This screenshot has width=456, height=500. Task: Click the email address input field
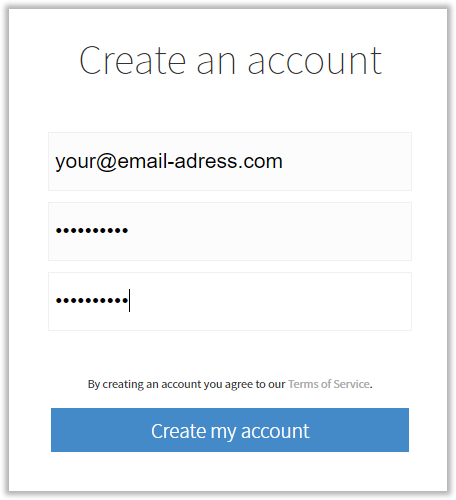click(x=230, y=161)
